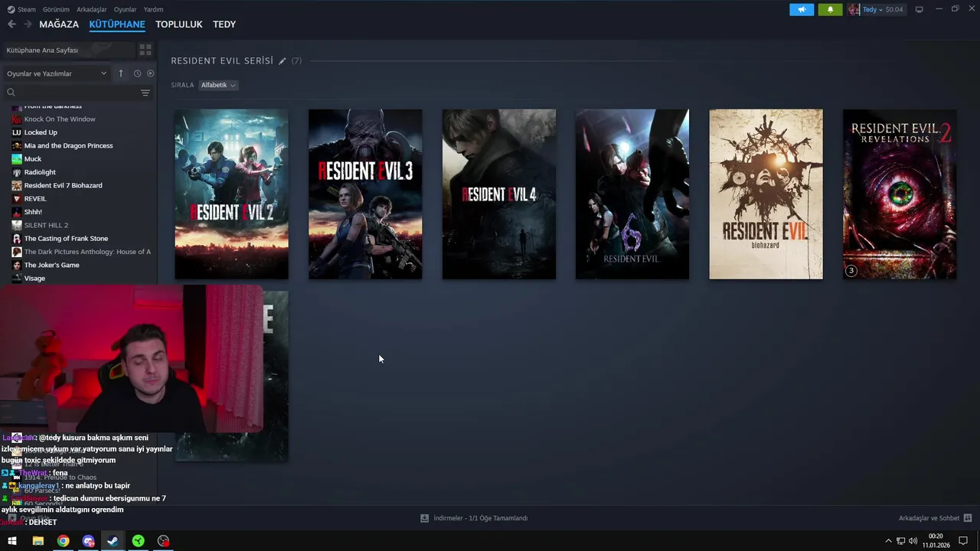Select Visage in the game list
The image size is (980, 551).
[34, 279]
